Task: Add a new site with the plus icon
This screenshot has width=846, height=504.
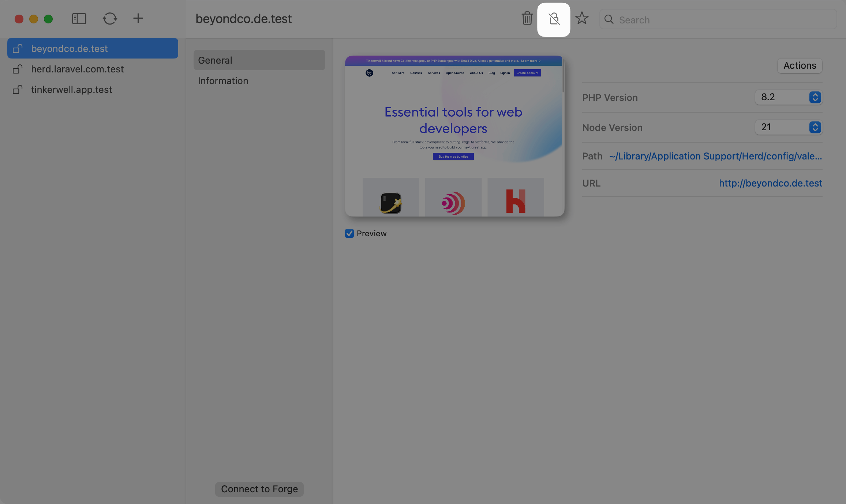Action: pyautogui.click(x=138, y=18)
